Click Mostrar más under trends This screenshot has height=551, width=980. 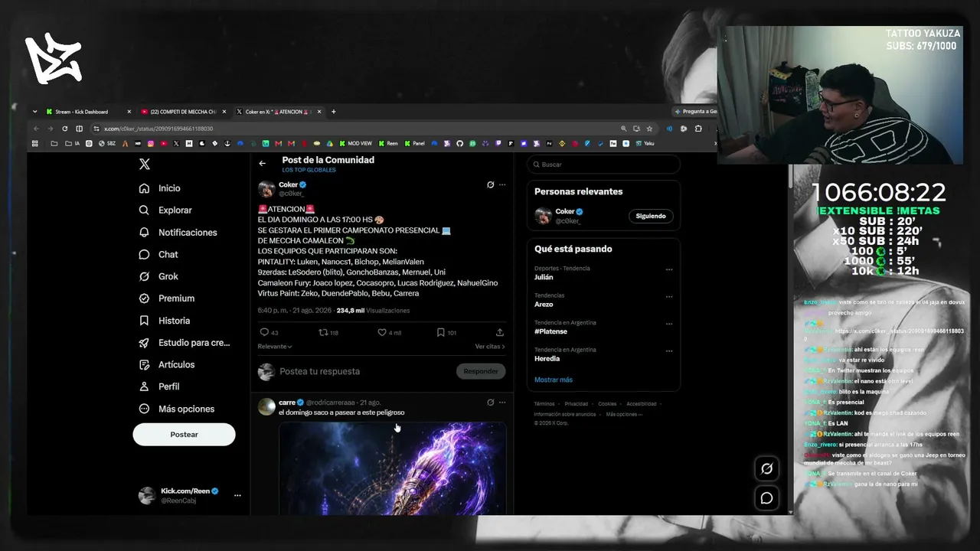point(554,380)
